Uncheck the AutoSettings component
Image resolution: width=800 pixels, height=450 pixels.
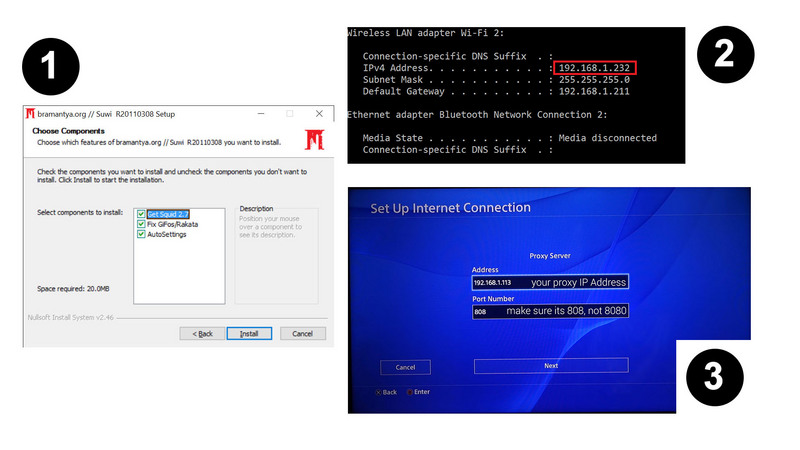coord(141,235)
